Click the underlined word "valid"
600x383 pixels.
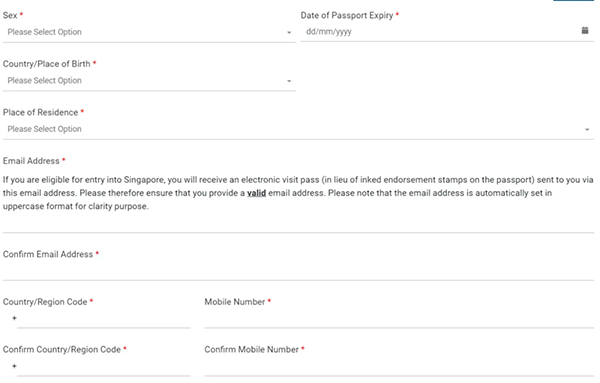tap(256, 193)
